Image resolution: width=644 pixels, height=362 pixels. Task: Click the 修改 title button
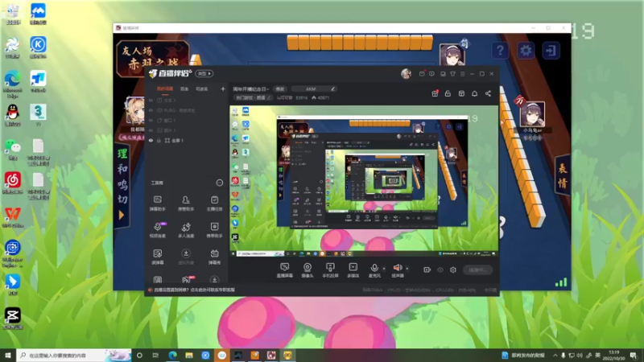(x=280, y=89)
